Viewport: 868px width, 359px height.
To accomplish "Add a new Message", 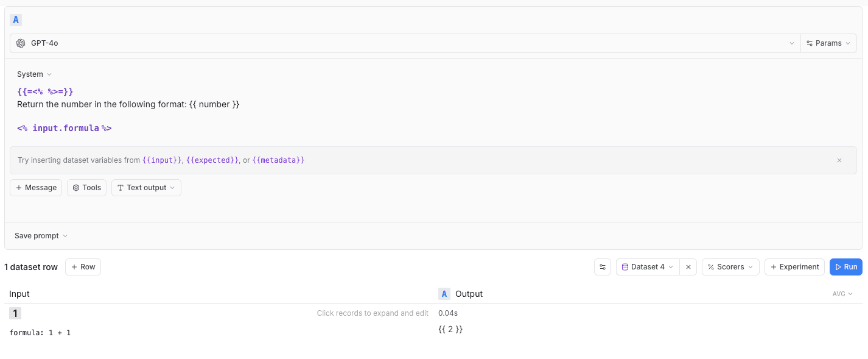I will pyautogui.click(x=36, y=188).
